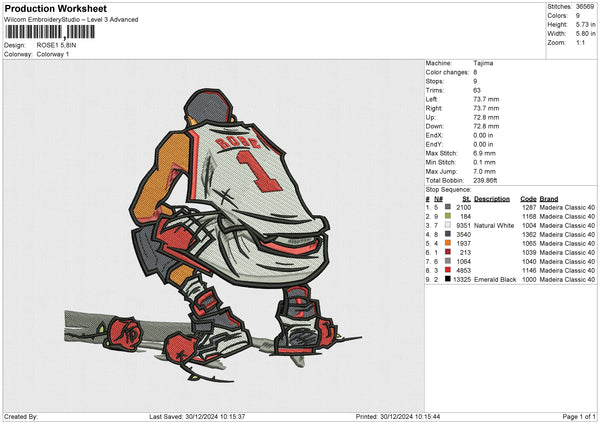This screenshot has width=600, height=424.
Task: Click the 'Down:' label
Action: coord(435,126)
